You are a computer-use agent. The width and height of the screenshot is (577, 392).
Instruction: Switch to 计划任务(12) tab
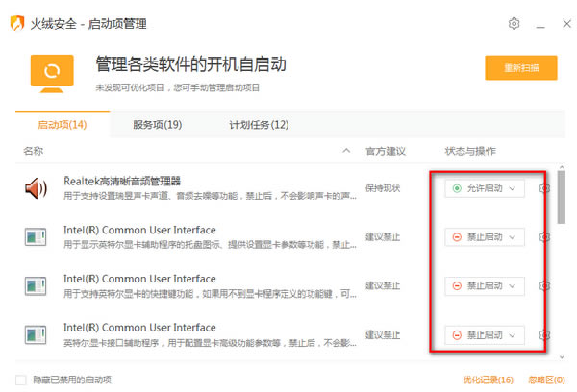tap(259, 125)
